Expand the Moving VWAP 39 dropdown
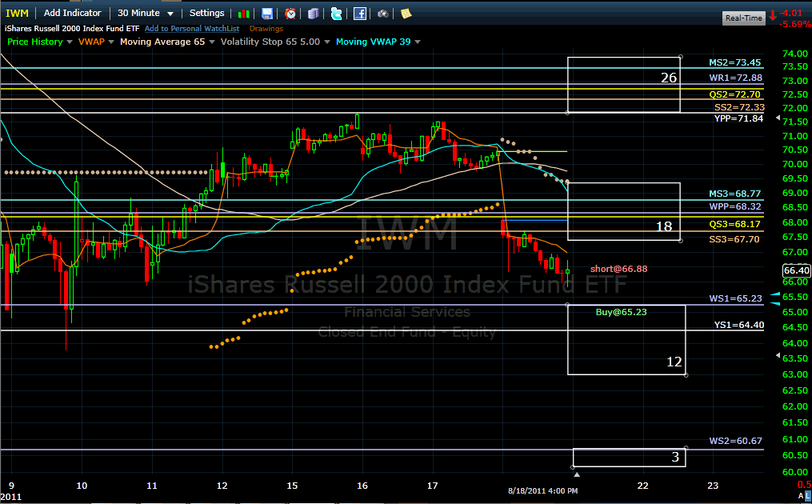This screenshot has width=812, height=504. point(418,42)
